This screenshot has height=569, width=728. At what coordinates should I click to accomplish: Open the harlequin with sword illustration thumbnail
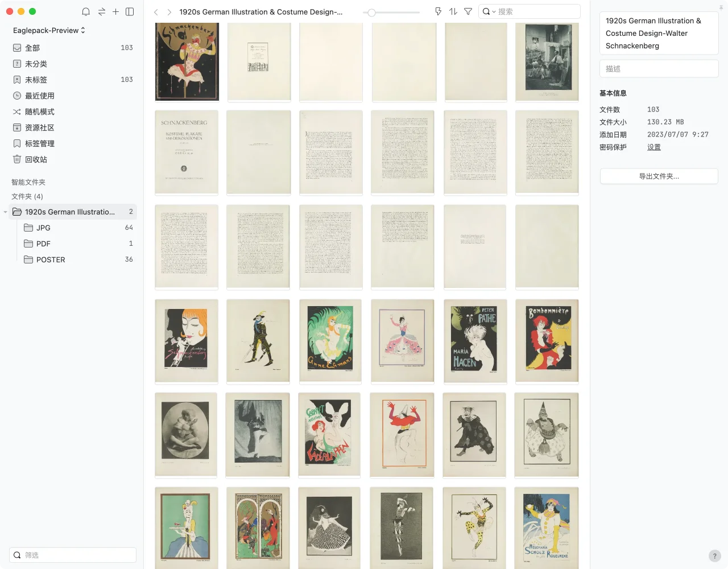click(258, 340)
